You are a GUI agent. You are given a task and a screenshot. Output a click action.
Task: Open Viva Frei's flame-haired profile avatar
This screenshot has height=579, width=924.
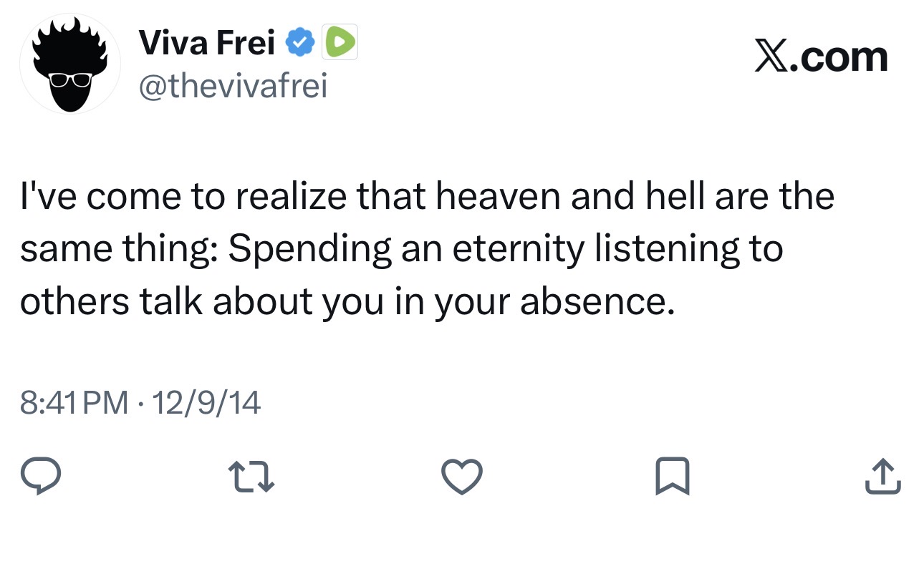70,63
